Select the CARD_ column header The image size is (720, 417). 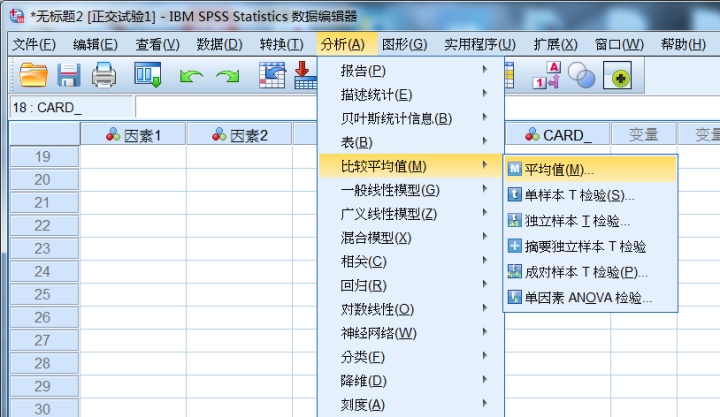tap(558, 135)
